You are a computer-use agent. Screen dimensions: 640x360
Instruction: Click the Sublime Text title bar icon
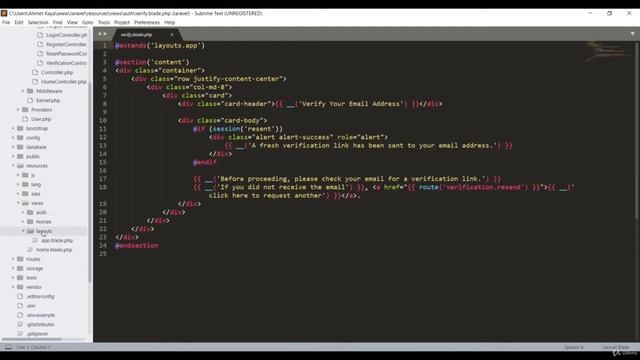(4, 13)
